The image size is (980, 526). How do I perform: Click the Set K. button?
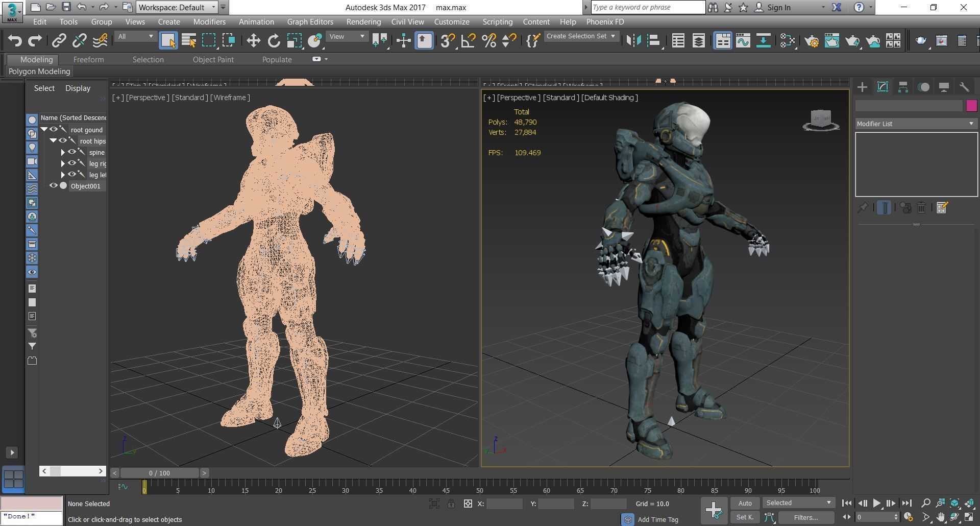pos(745,517)
